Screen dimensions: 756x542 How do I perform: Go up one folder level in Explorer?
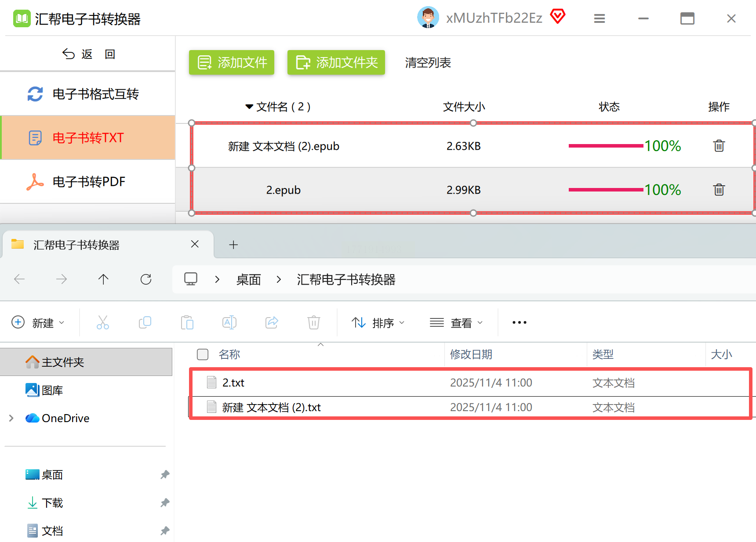pos(103,279)
